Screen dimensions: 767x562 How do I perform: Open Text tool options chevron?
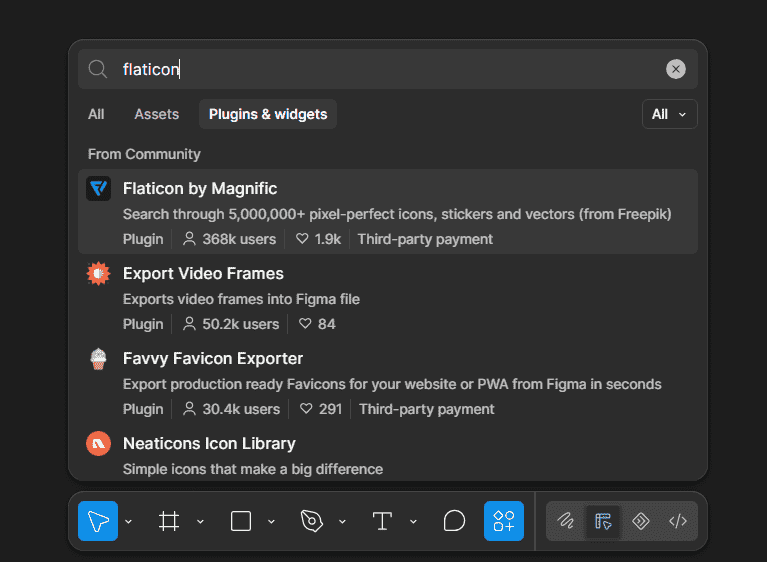pos(413,521)
